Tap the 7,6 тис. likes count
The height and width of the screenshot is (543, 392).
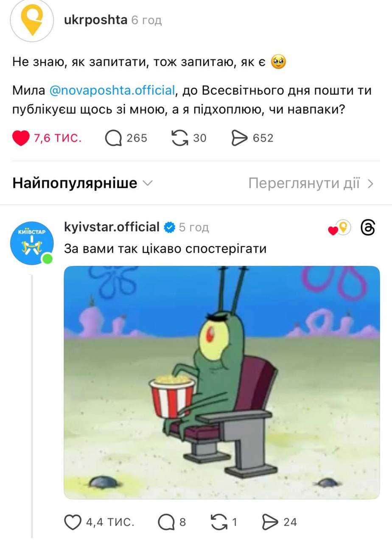coord(58,138)
